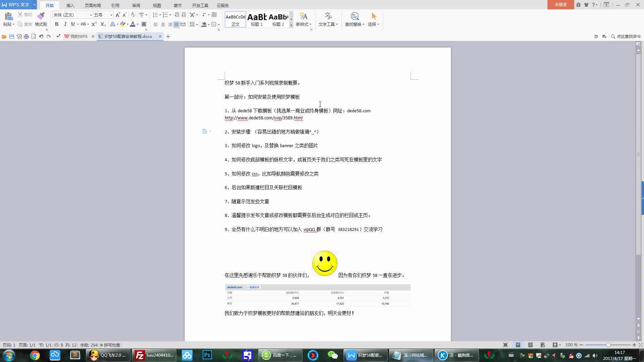Click the clear formatting eraser icon

pos(133,15)
